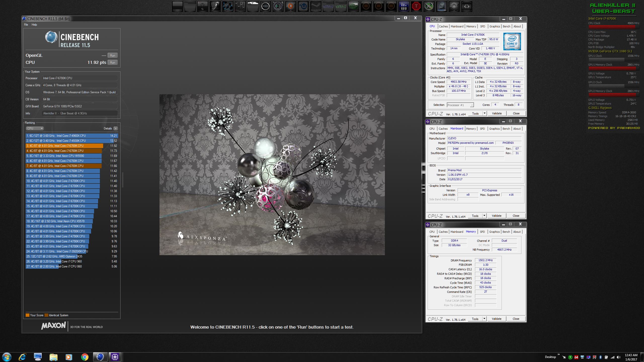The width and height of the screenshot is (644, 362).
Task: Open Windows Explorer from the taskbar
Action: pyautogui.click(x=54, y=357)
